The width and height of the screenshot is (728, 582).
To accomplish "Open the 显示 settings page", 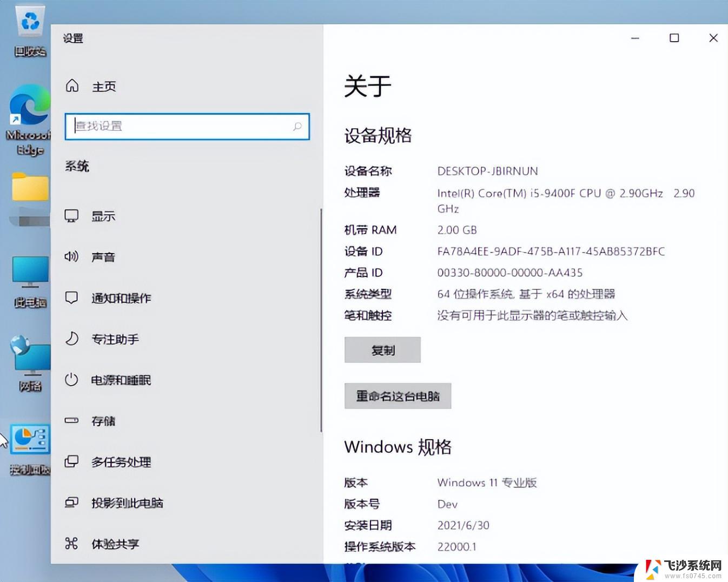I will pos(103,216).
